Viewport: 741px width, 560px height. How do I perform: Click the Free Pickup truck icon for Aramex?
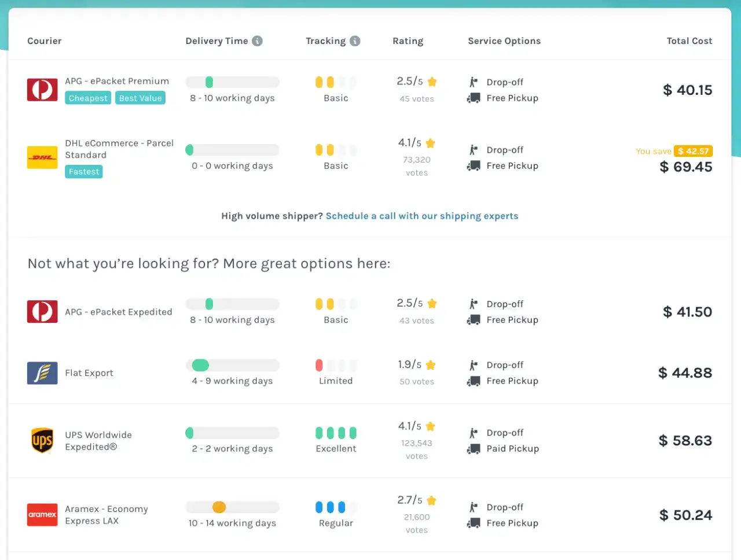(474, 524)
